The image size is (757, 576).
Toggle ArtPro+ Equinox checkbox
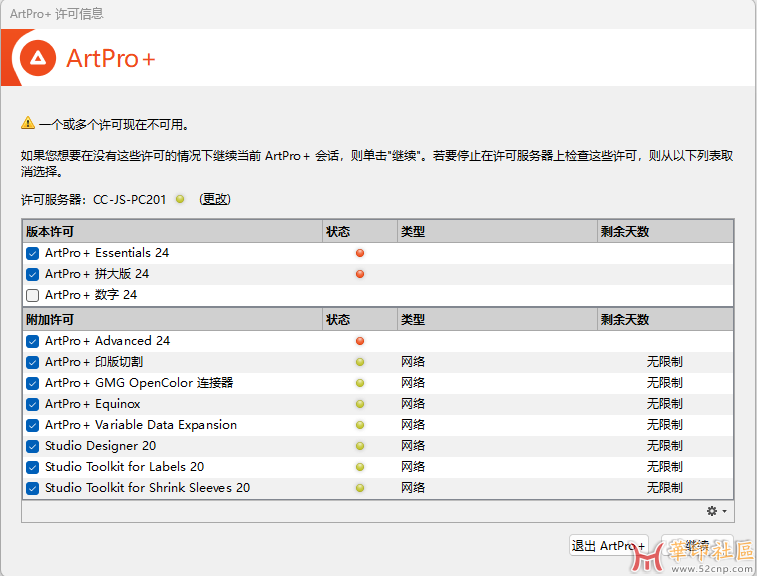32,404
